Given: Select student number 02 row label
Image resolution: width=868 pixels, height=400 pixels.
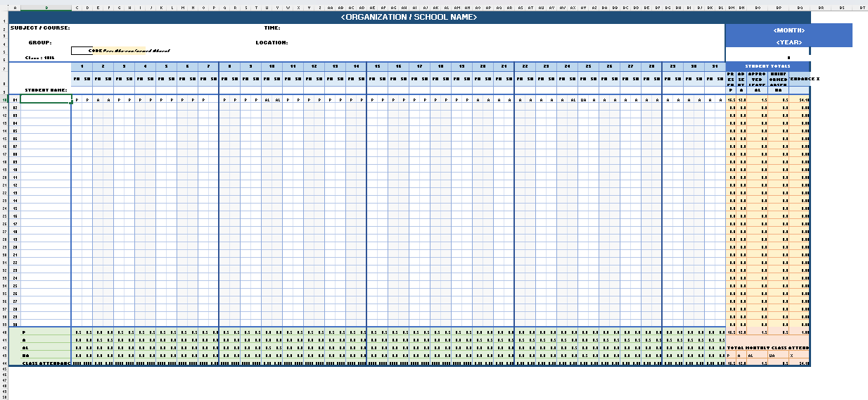Looking at the screenshot, I should pyautogui.click(x=15, y=108).
